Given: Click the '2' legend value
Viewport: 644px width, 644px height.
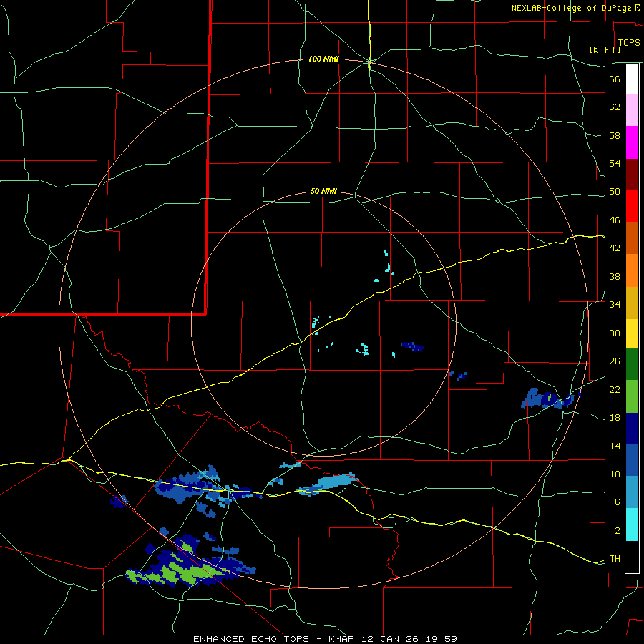Looking at the screenshot, I should click(x=618, y=531).
